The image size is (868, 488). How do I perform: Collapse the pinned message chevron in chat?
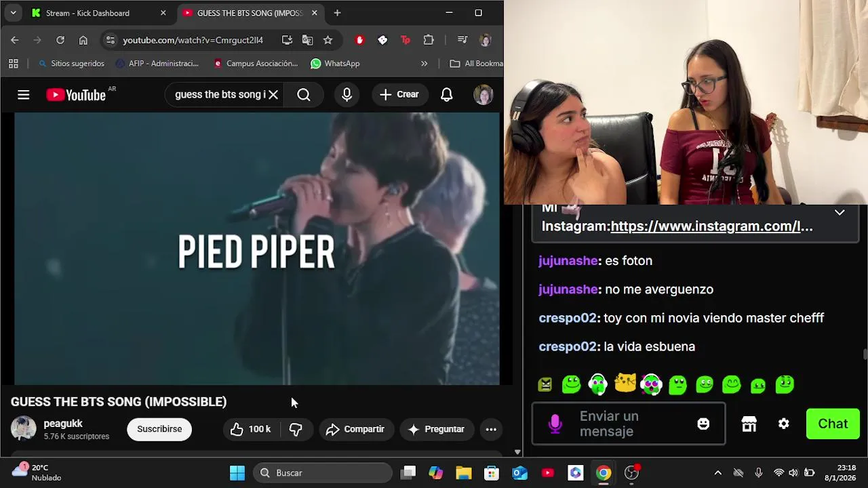pos(840,212)
